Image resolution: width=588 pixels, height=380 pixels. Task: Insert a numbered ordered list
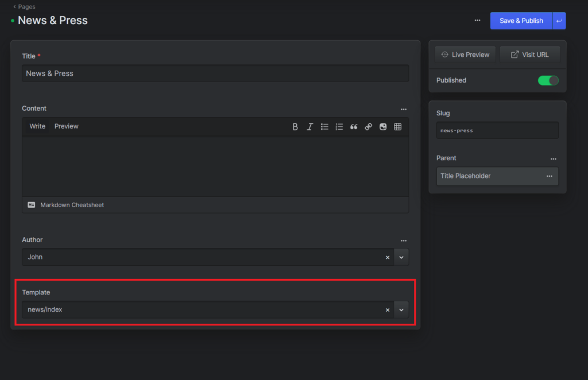[x=339, y=127]
